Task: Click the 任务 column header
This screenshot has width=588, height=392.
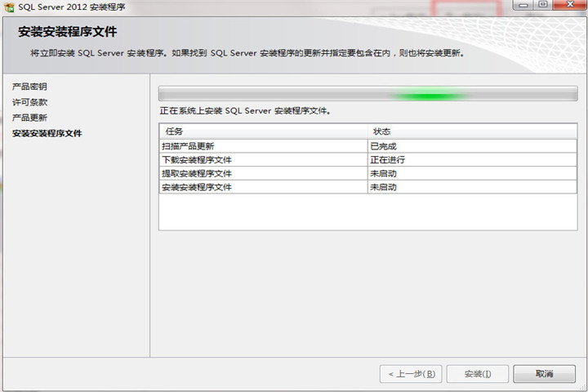Action: point(263,131)
